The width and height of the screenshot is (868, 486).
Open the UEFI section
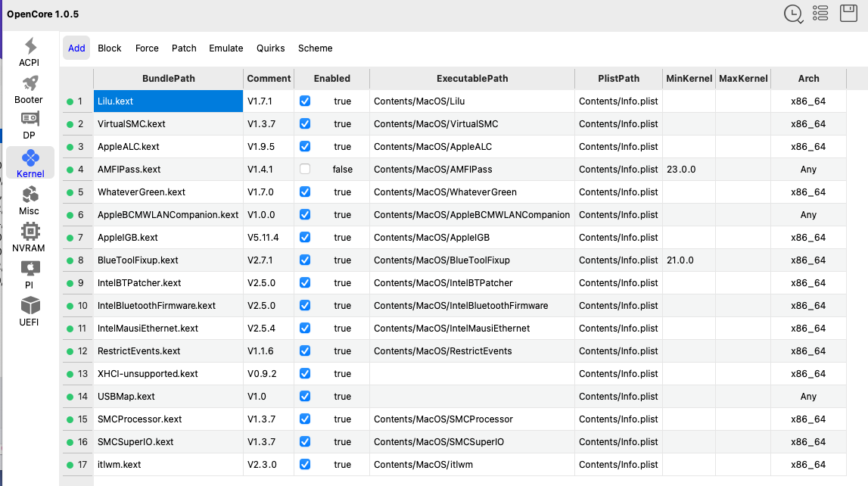pyautogui.click(x=30, y=312)
